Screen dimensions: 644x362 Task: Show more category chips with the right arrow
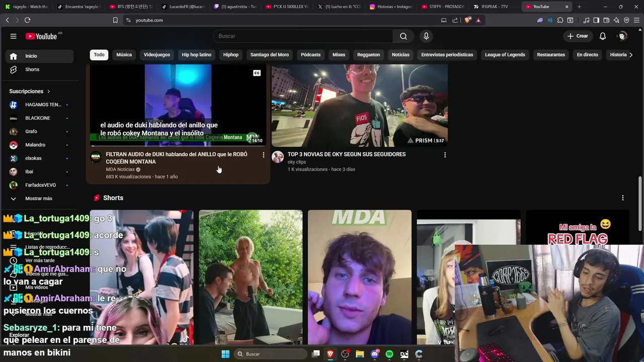click(631, 55)
